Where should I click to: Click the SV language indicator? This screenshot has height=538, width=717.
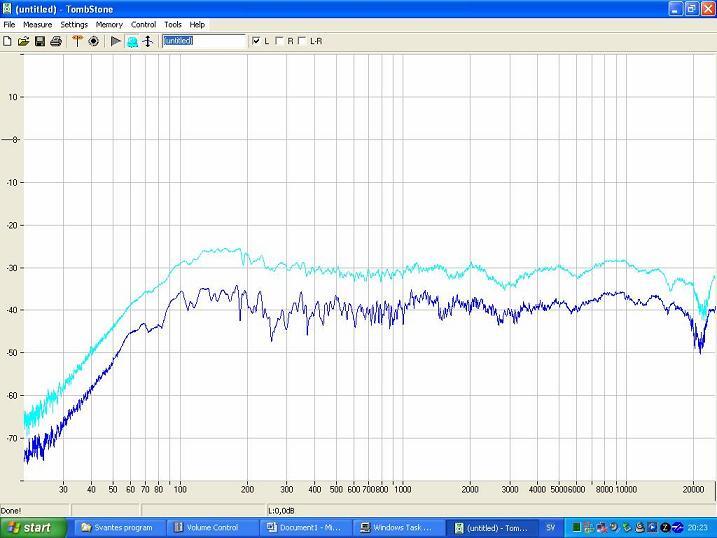pos(551,528)
